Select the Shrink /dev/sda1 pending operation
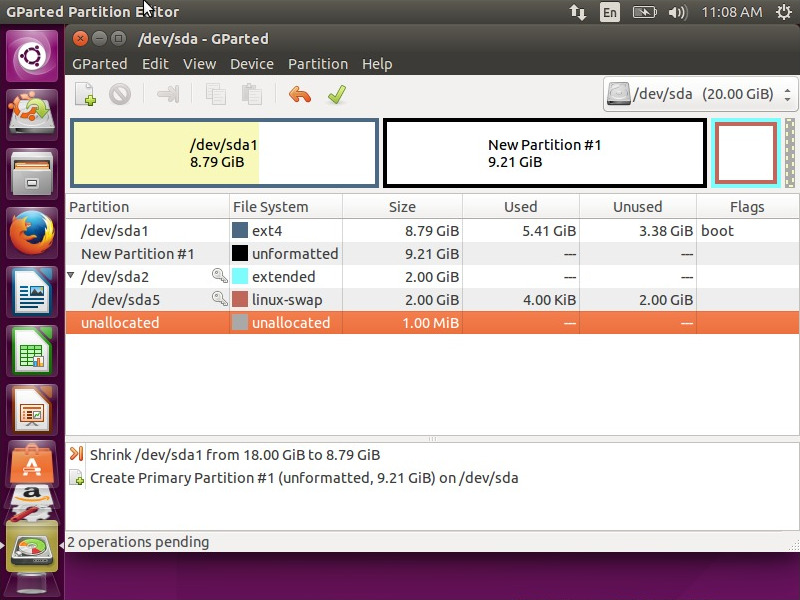This screenshot has width=800, height=600. [235, 455]
